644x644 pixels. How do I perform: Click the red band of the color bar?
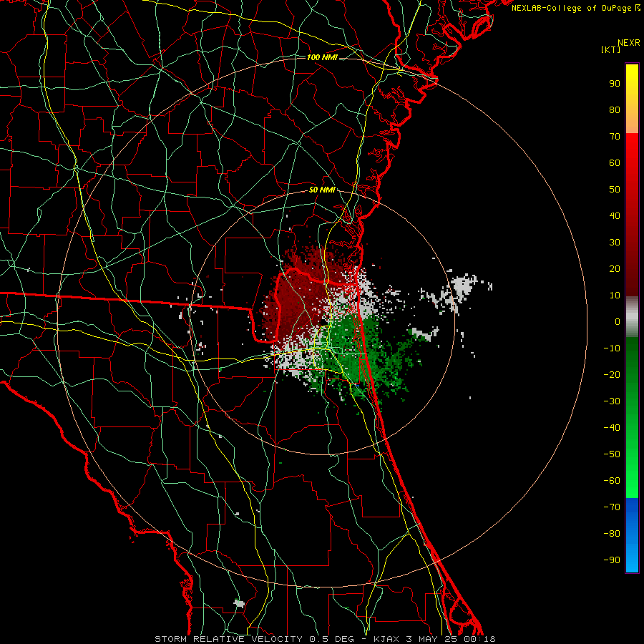632,215
